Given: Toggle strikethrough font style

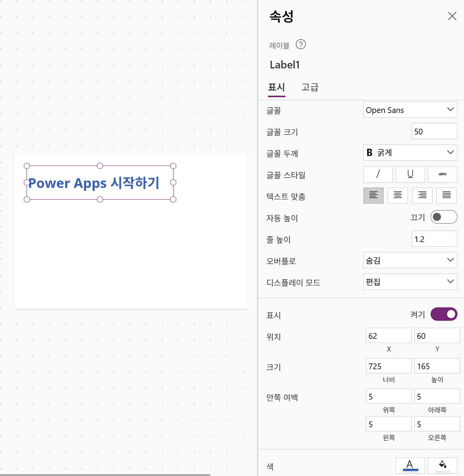Looking at the screenshot, I should 442,174.
